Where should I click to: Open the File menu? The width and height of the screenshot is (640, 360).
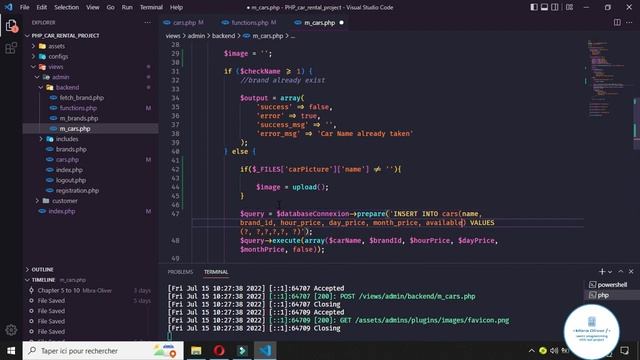coord(24,7)
